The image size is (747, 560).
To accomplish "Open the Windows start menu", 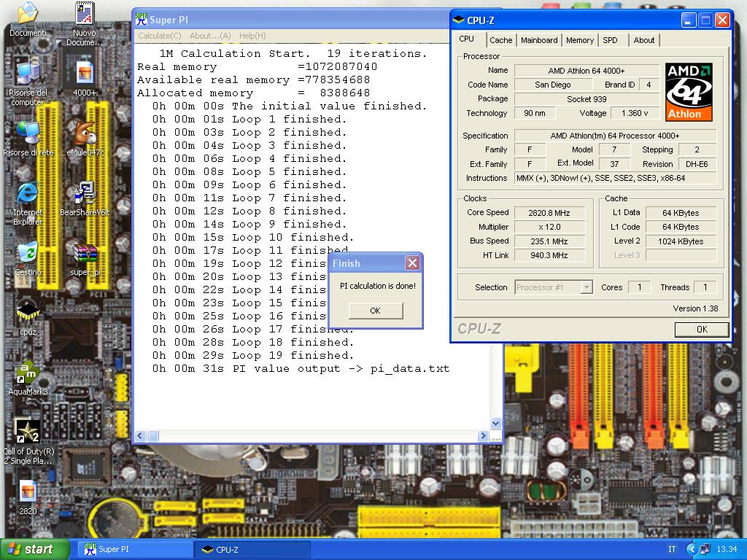I will click(x=34, y=549).
